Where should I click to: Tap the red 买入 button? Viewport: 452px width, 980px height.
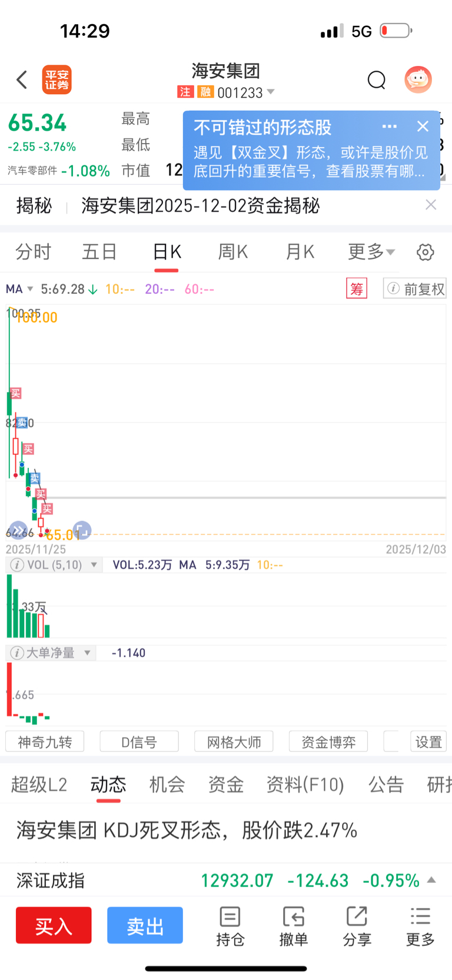[x=54, y=926]
